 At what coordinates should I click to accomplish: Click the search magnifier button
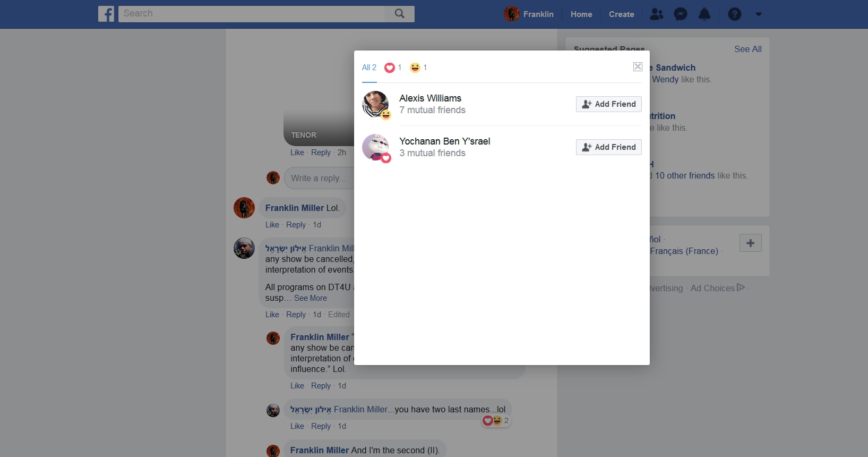click(x=399, y=14)
